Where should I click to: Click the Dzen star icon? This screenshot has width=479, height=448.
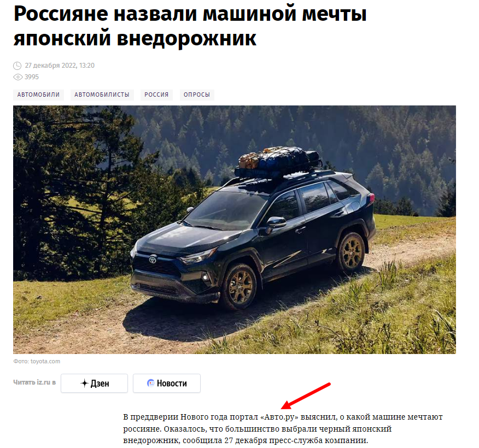tap(84, 384)
